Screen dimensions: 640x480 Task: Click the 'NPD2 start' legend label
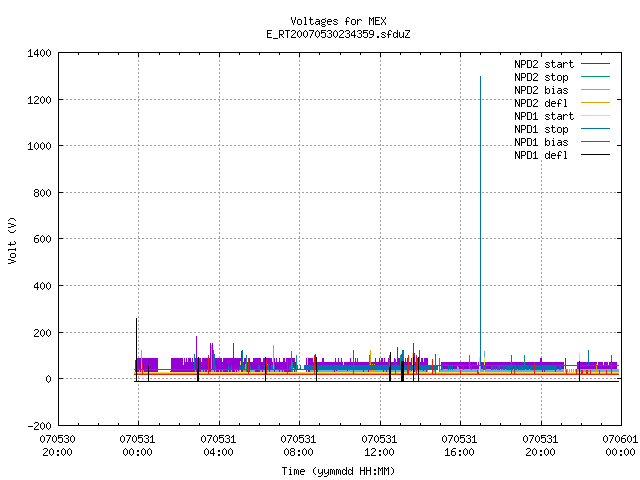pyautogui.click(x=544, y=64)
